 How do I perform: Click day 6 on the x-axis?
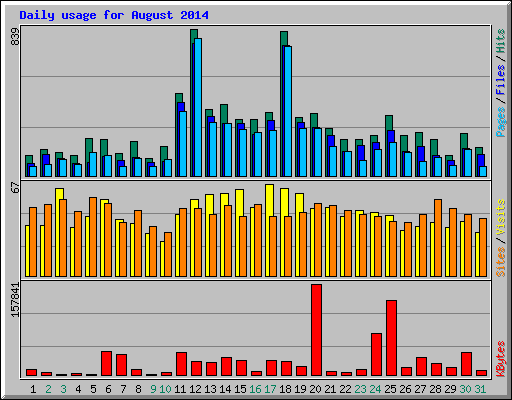click(x=108, y=389)
